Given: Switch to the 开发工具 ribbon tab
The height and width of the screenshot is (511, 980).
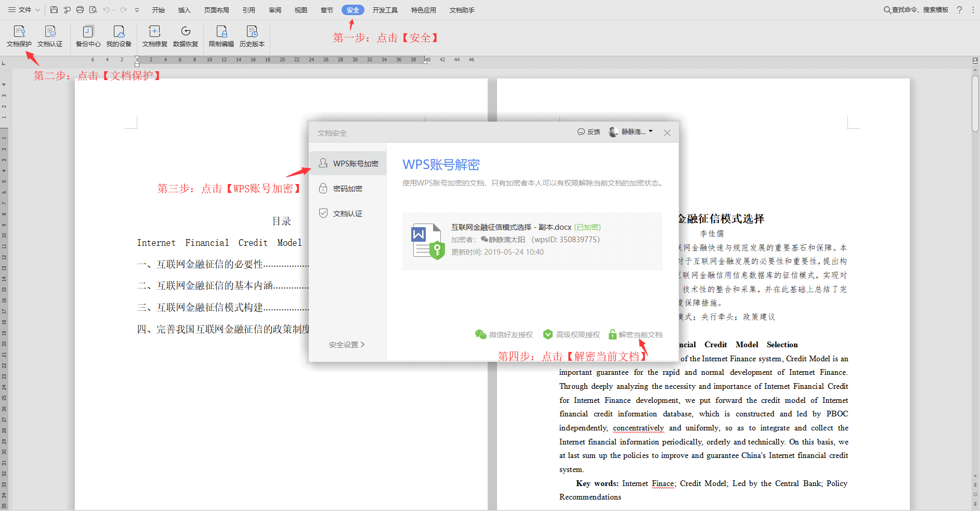Looking at the screenshot, I should tap(385, 10).
